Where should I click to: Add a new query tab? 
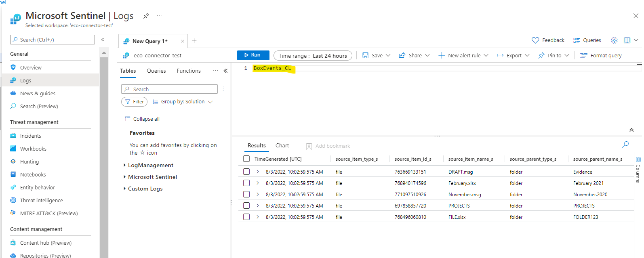click(194, 41)
